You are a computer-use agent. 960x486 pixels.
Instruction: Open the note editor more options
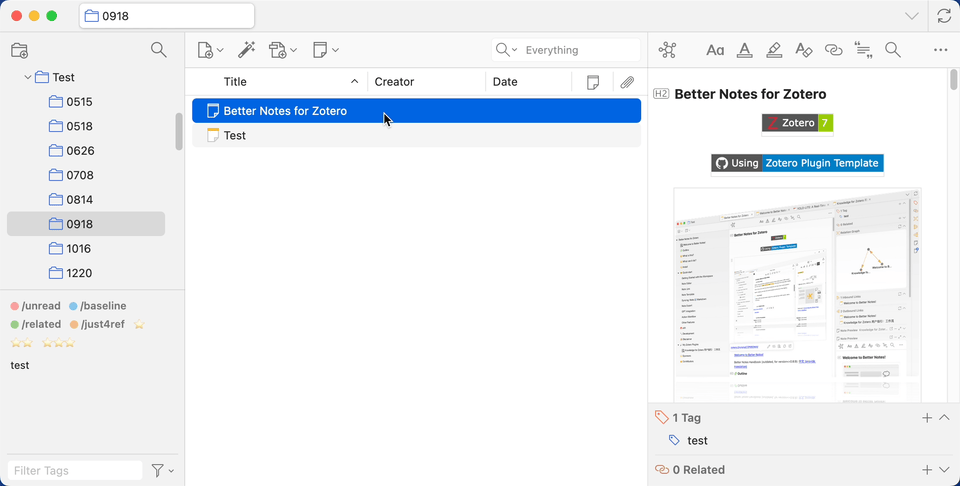coord(940,50)
